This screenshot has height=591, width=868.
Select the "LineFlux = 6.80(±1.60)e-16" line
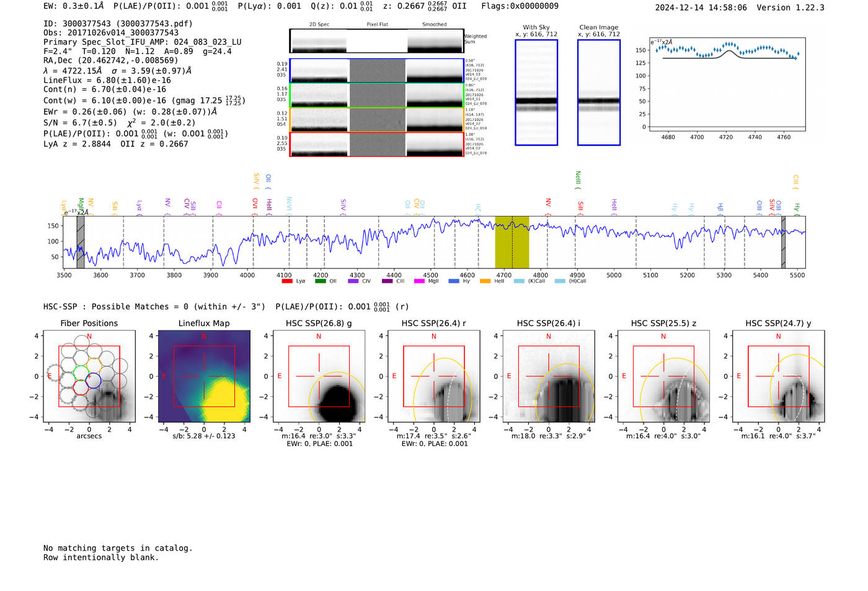[x=107, y=80]
